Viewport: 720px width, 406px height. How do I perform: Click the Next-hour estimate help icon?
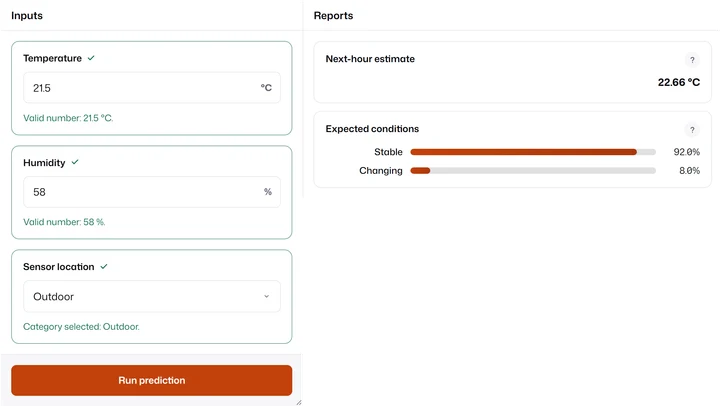point(692,60)
